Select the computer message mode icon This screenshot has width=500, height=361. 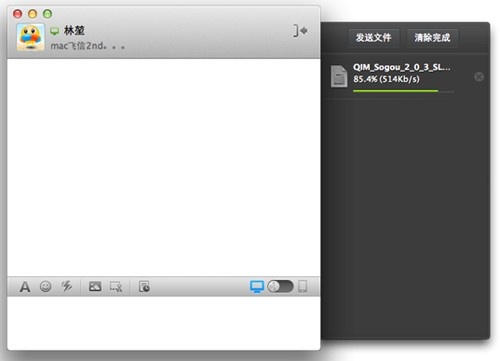257,286
